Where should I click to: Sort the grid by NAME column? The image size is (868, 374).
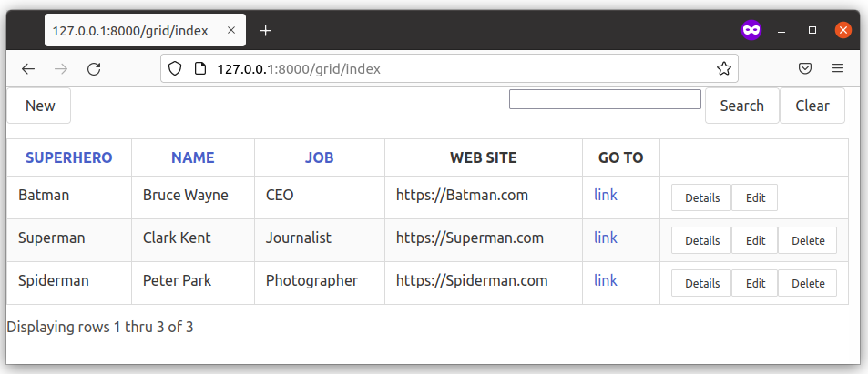pos(193,157)
